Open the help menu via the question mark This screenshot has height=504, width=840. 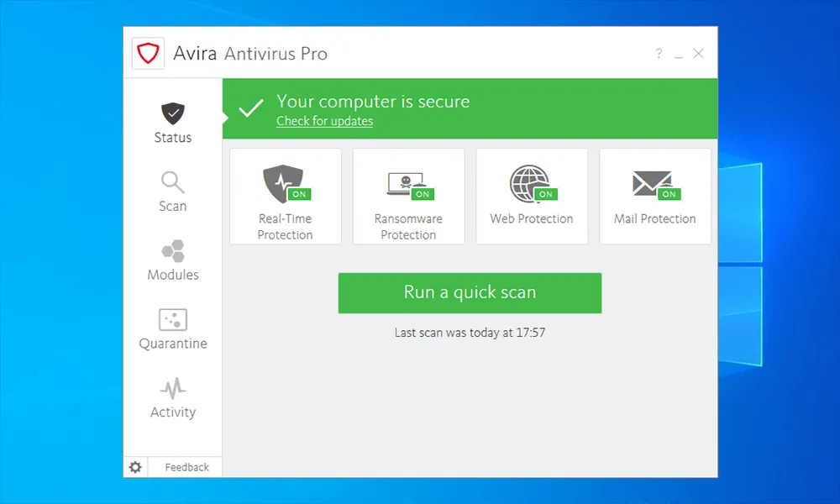659,53
